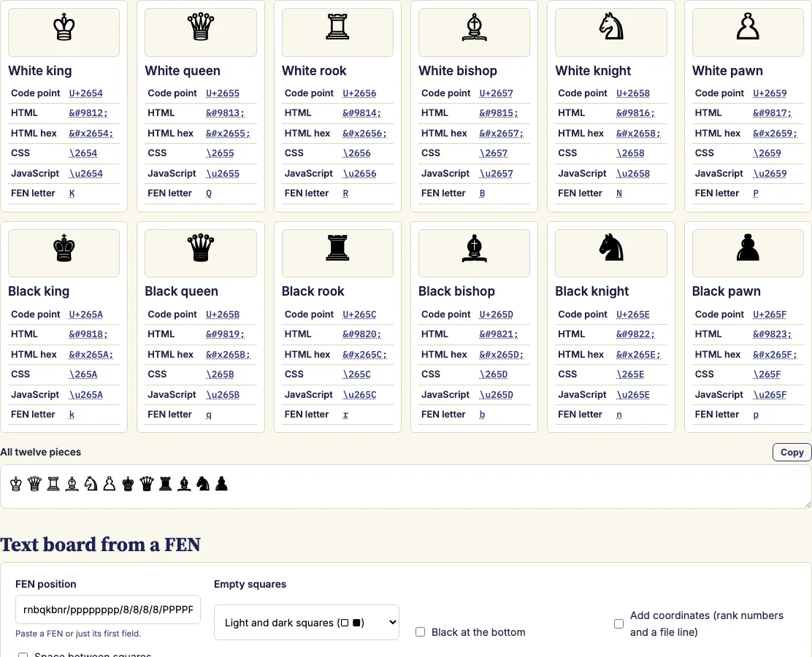Copy White queen HTML code &#9813;
Image resolution: width=812 pixels, height=657 pixels.
225,113
